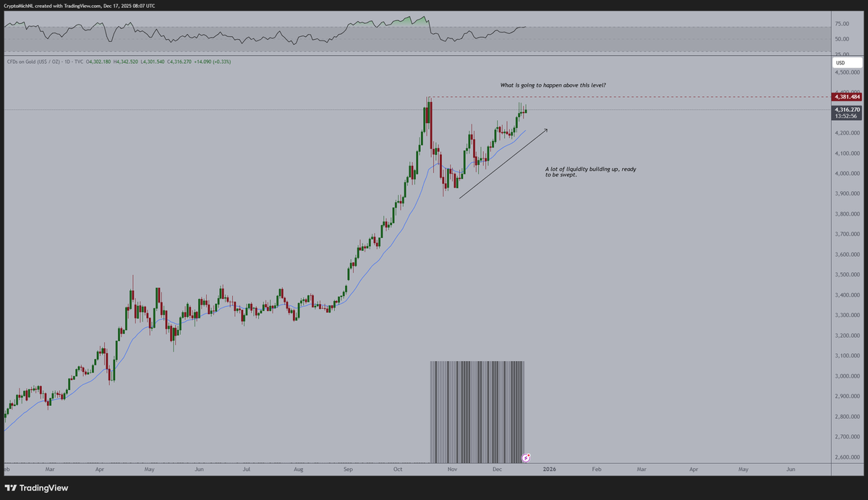868x500 pixels.
Task: Click the Nov label on time axis
Action: pyautogui.click(x=452, y=470)
